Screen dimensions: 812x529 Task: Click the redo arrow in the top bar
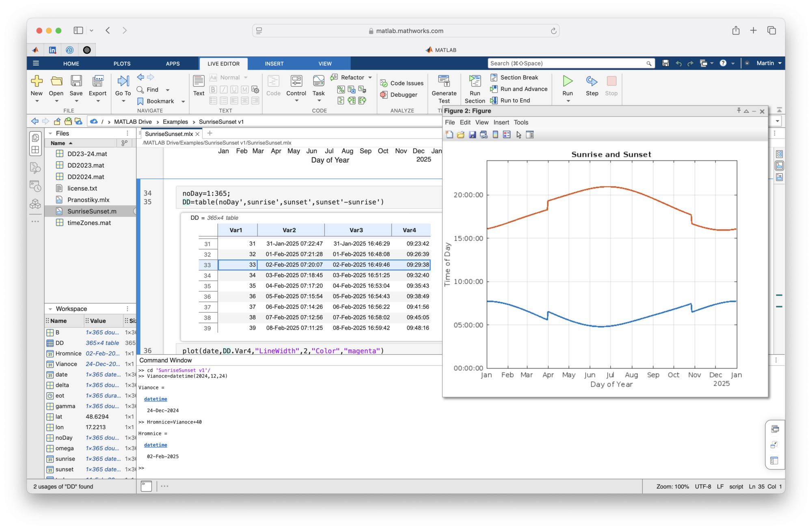click(x=690, y=64)
